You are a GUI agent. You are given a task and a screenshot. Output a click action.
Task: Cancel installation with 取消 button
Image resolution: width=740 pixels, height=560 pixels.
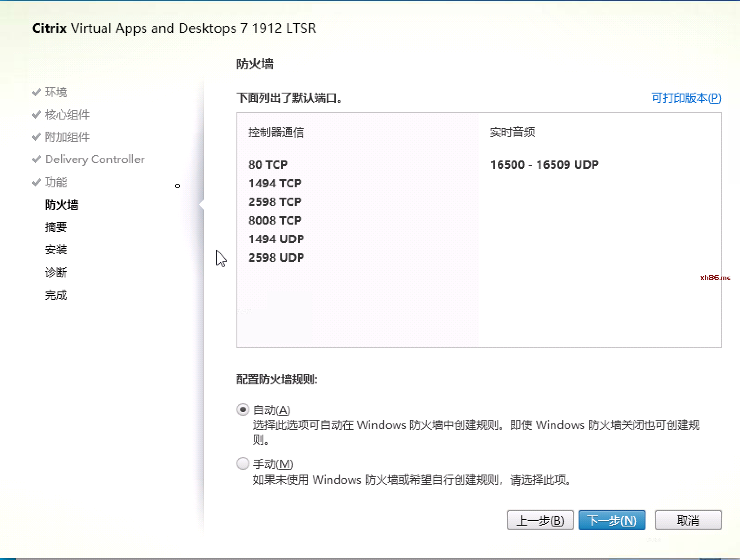688,520
